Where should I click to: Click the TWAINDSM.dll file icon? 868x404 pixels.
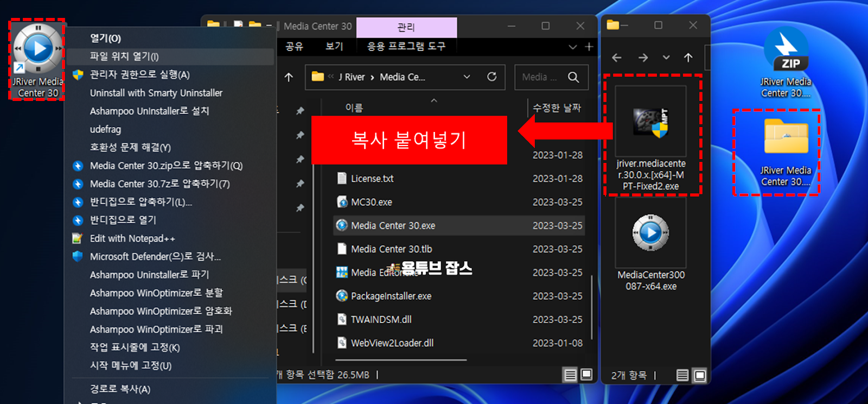tap(342, 319)
